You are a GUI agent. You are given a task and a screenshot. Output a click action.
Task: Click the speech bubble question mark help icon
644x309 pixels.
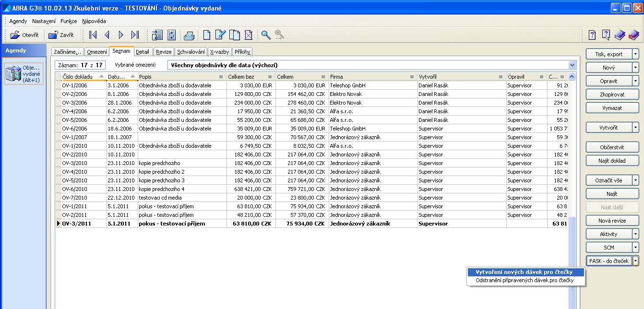tap(606, 35)
